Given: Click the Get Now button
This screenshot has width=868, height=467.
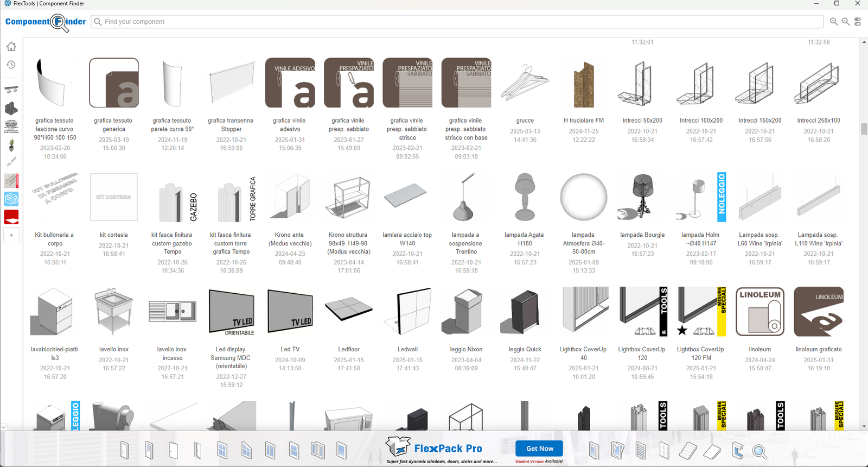Looking at the screenshot, I should tap(539, 449).
